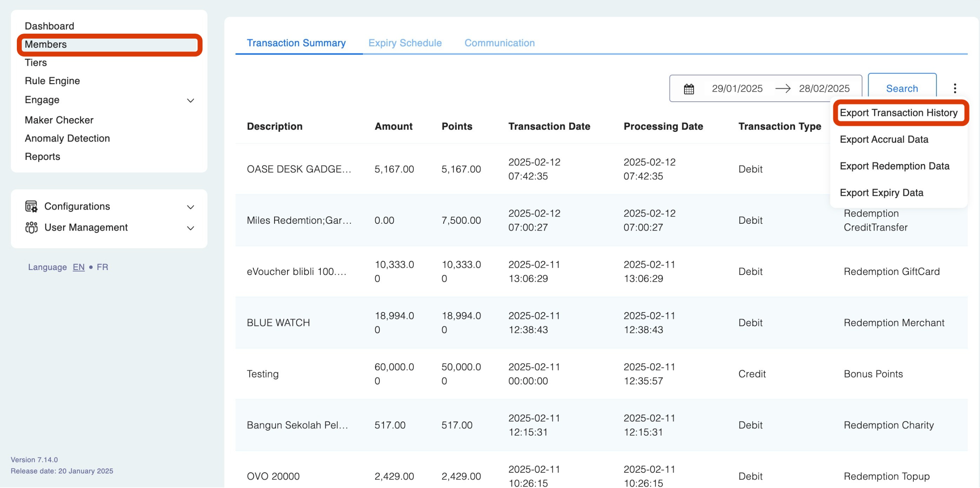This screenshot has height=488, width=980.
Task: Select Export Accrual Data option
Action: pyautogui.click(x=884, y=140)
